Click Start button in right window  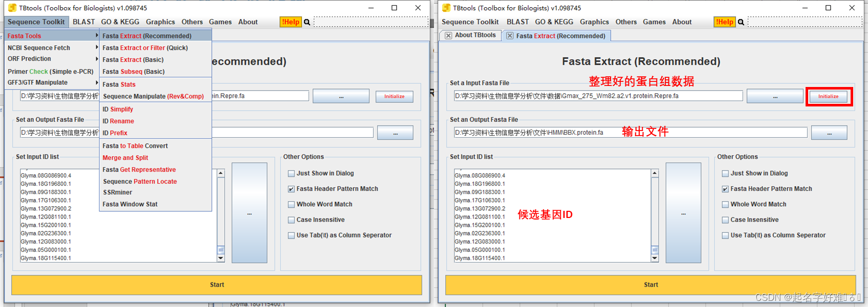click(x=650, y=285)
